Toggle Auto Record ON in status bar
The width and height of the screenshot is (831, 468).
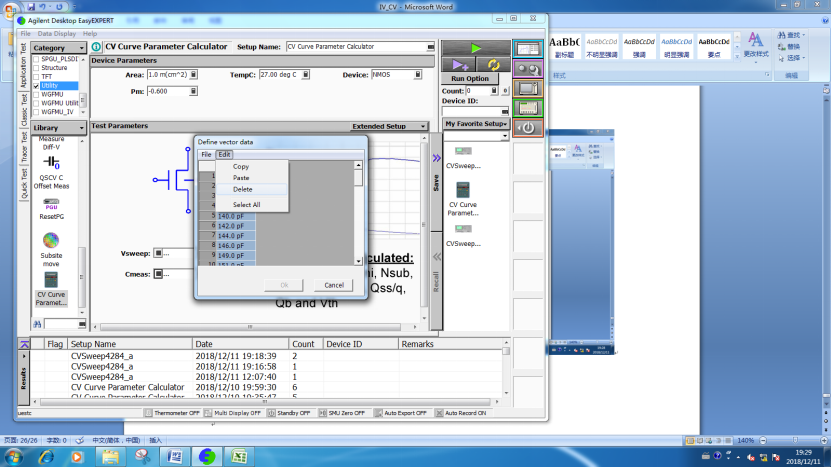click(x=461, y=413)
